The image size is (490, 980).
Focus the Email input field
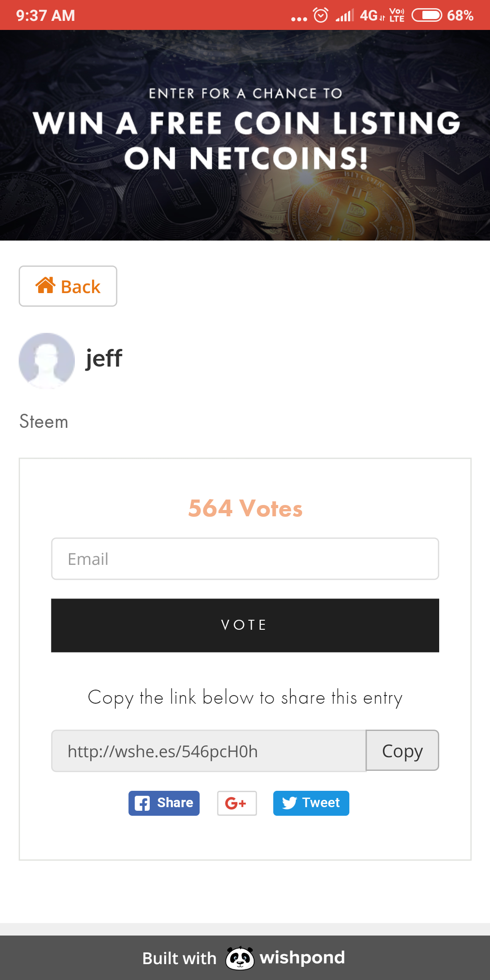(245, 559)
